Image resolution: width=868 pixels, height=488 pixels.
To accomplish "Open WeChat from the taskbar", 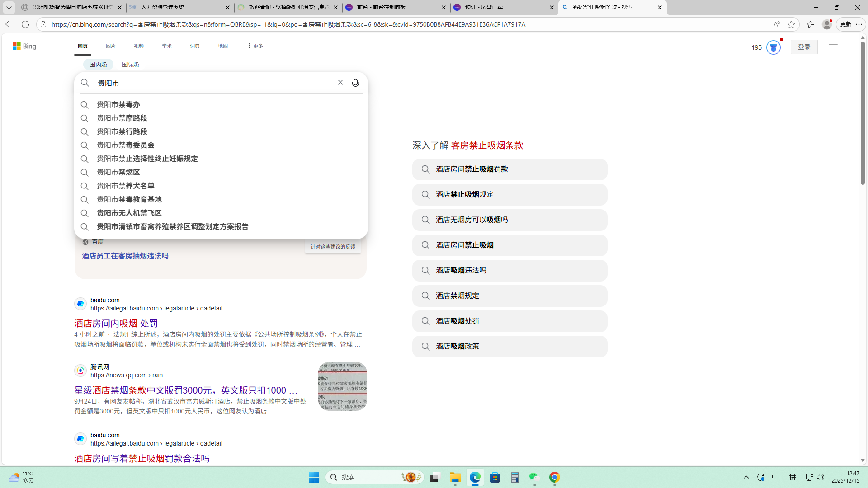I will 534,477.
